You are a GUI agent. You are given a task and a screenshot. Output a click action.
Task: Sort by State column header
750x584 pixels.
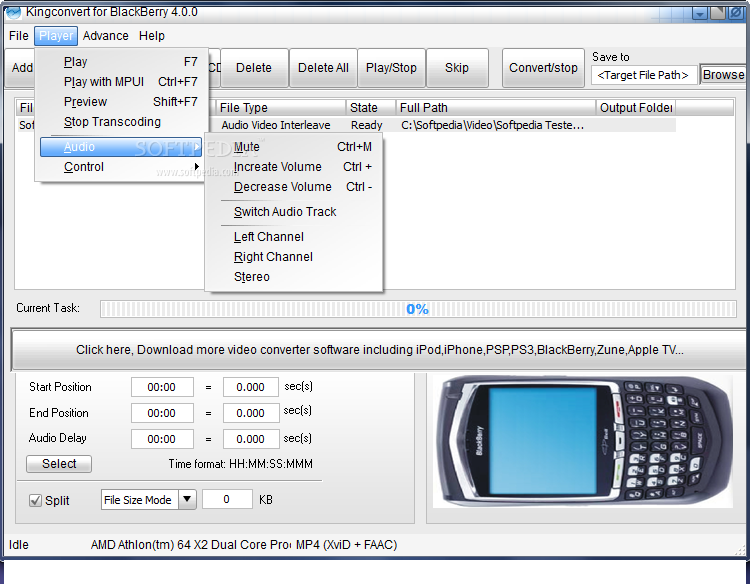pyautogui.click(x=371, y=108)
